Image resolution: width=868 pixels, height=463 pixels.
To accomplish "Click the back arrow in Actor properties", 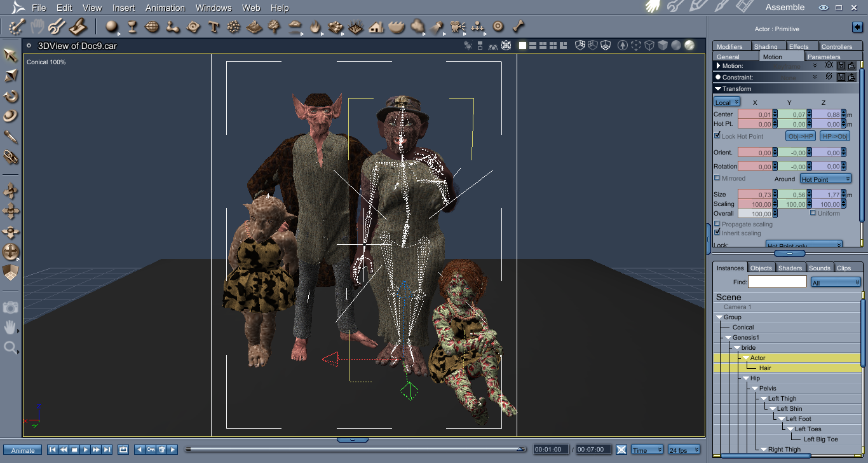I will tap(857, 27).
